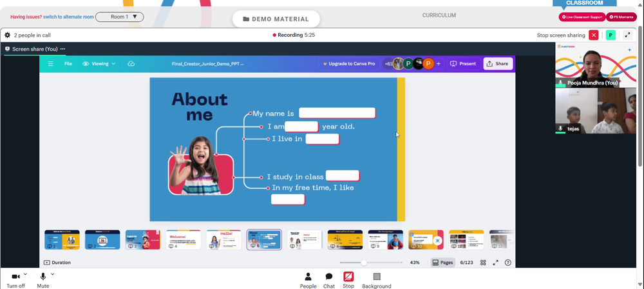The width and height of the screenshot is (644, 289).
Task: Click the green P profile icon
Action: pos(611,35)
